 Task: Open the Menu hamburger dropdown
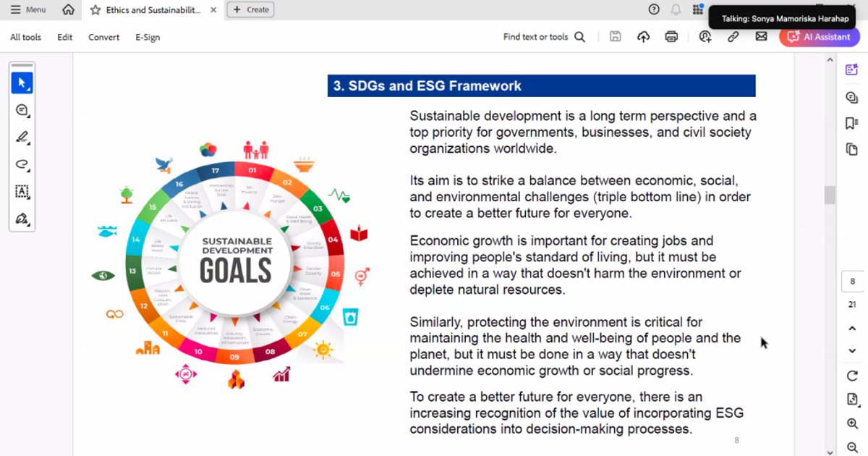click(x=28, y=9)
